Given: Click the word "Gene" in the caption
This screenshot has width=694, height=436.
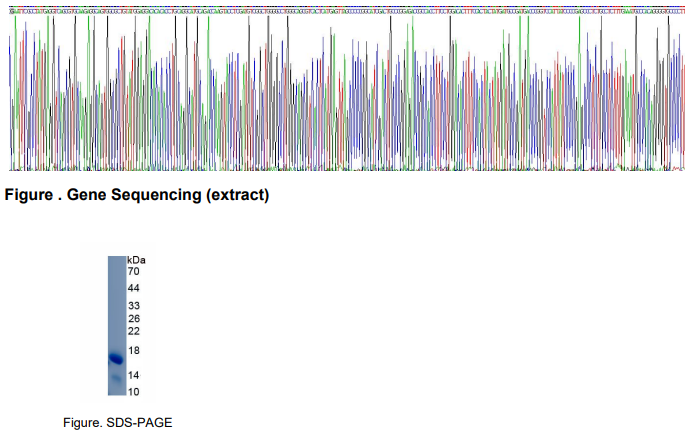Looking at the screenshot, I should 87,195.
